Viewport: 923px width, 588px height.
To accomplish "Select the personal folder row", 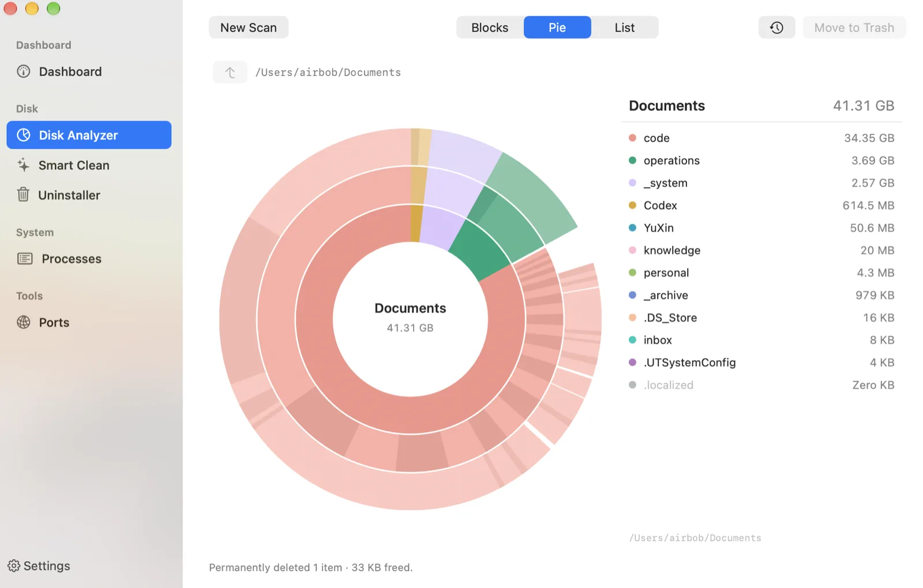I will coord(761,273).
